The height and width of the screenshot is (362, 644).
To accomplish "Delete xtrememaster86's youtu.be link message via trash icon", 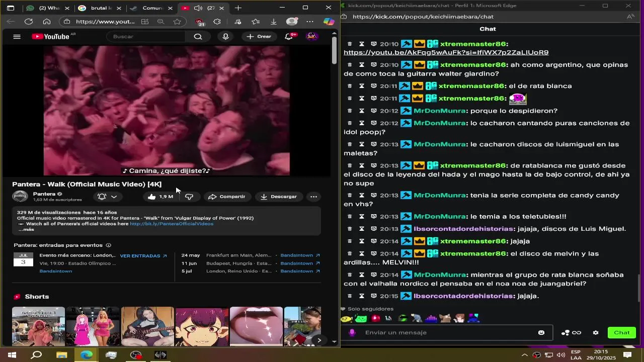I will tap(350, 44).
